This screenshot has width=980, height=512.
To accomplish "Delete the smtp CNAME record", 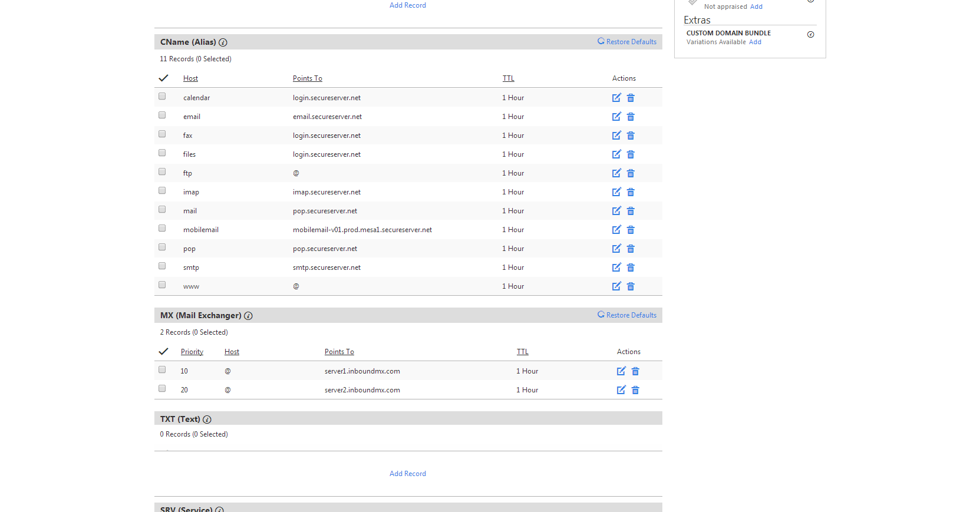I will pos(631,267).
